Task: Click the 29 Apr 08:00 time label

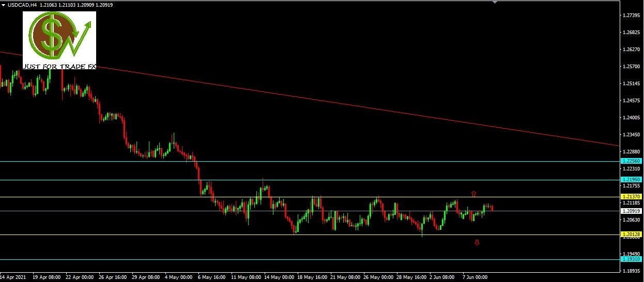Action: pos(146,277)
